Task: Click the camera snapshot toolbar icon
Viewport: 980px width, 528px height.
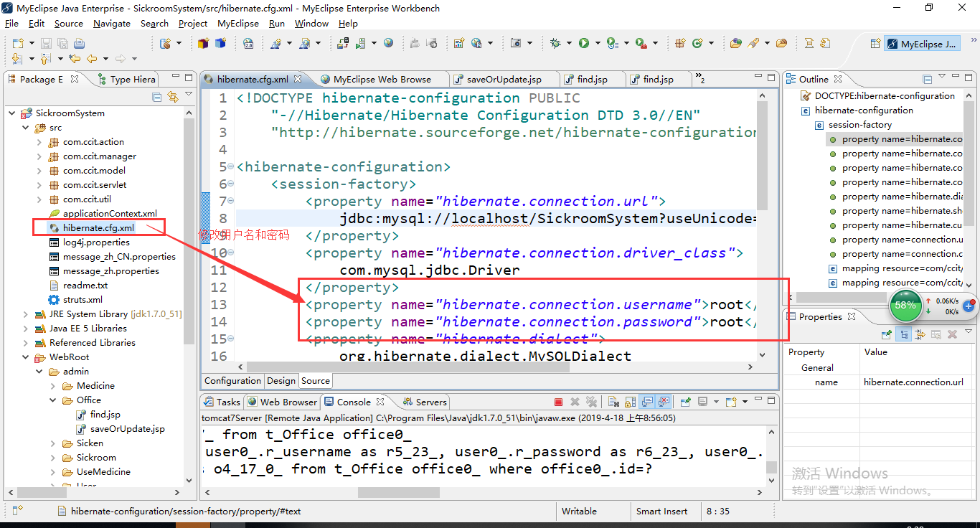Action: coord(515,44)
